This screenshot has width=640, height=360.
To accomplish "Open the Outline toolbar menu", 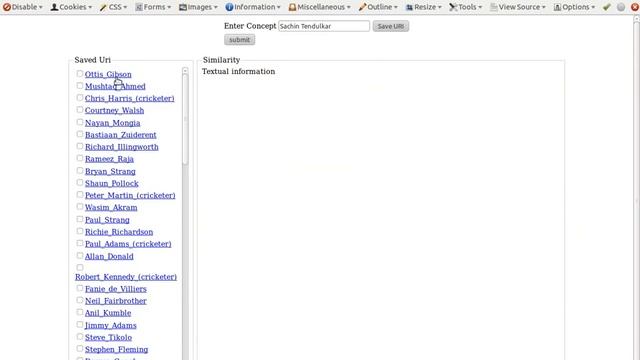I will click(378, 7).
